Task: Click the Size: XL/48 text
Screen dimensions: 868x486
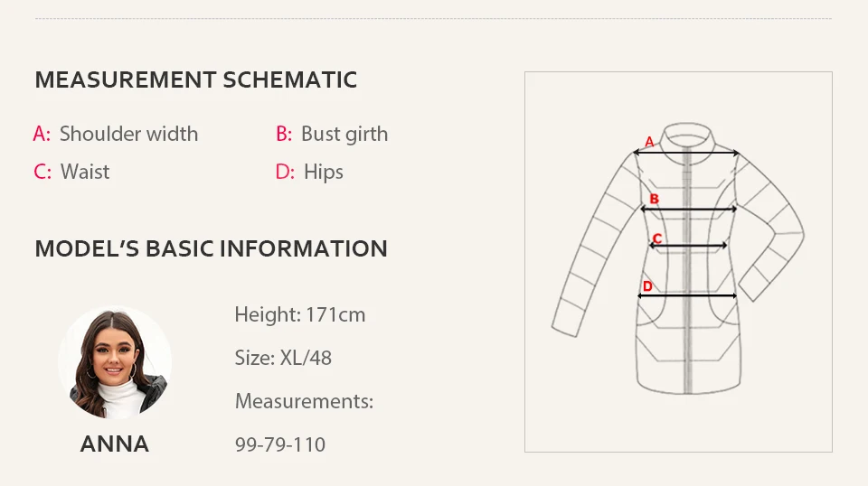Action: tap(283, 358)
